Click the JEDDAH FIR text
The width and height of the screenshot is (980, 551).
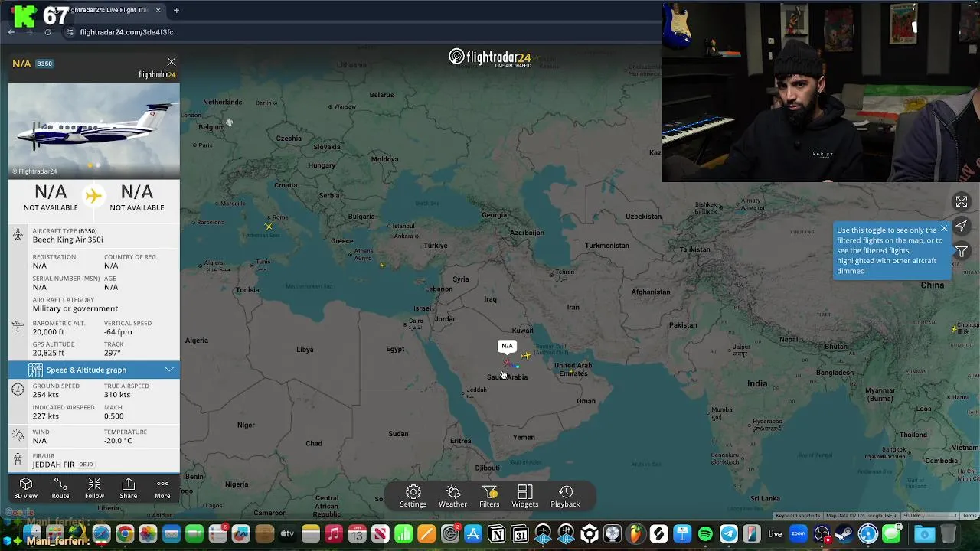(53, 465)
